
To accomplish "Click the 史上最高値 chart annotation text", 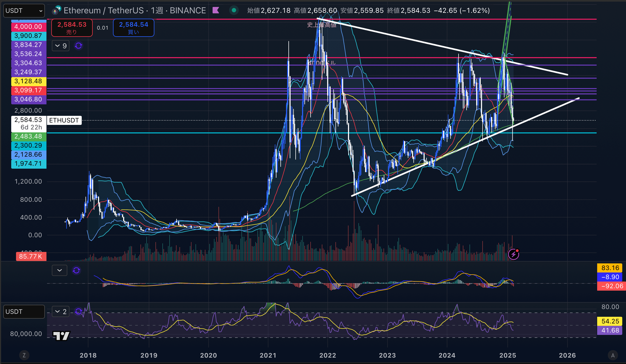I will (322, 25).
